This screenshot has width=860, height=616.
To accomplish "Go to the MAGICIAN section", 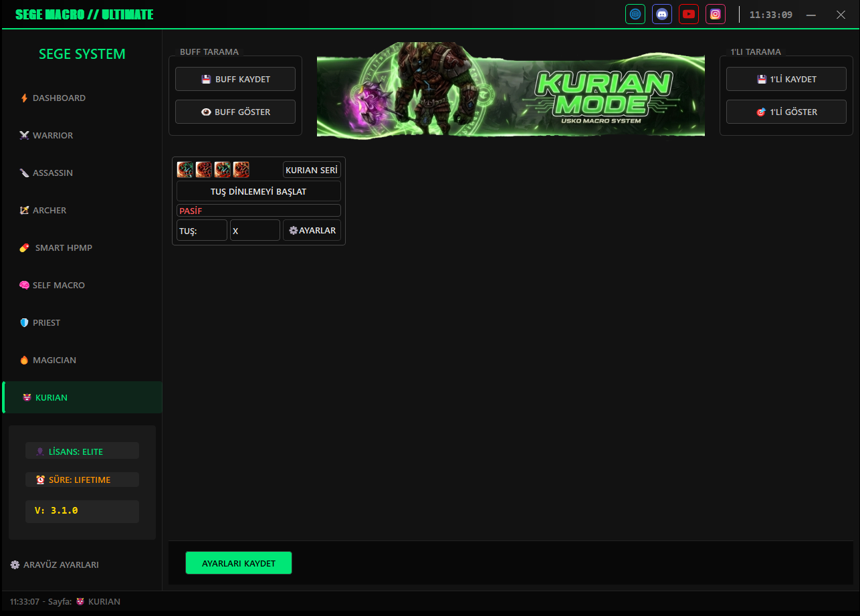I will point(54,360).
